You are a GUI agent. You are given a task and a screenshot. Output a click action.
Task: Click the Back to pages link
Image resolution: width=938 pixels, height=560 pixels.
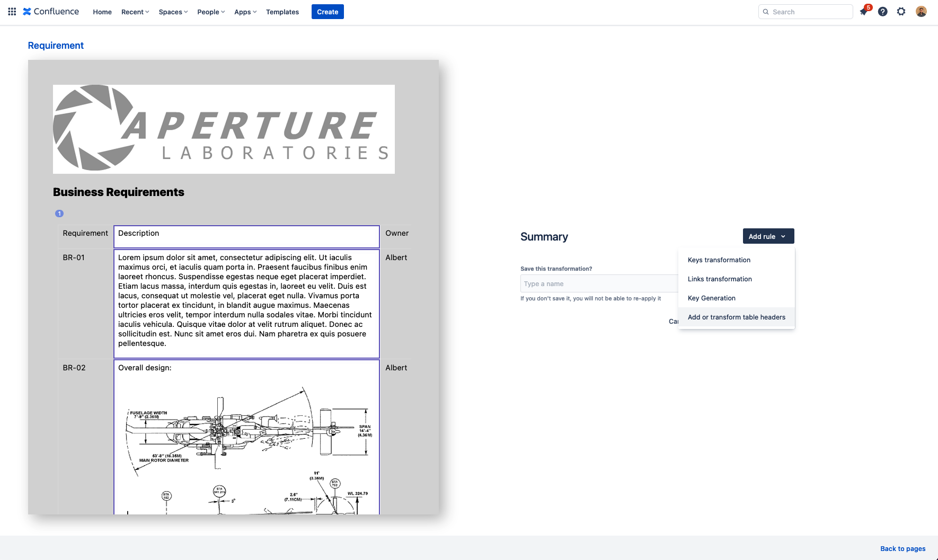pos(902,549)
